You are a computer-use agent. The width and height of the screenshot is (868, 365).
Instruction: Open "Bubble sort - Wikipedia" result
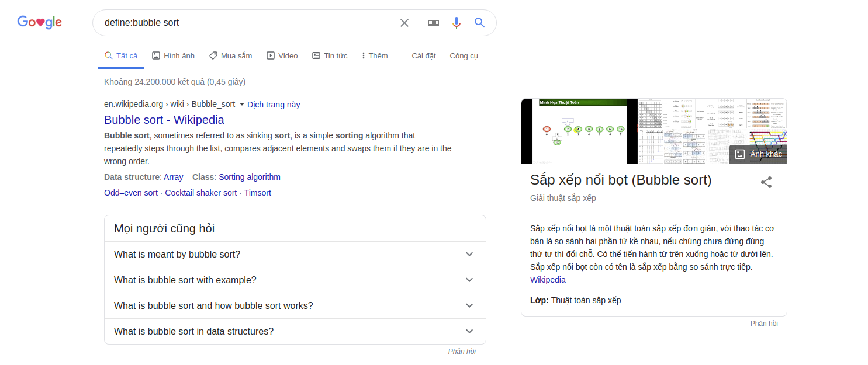(164, 120)
